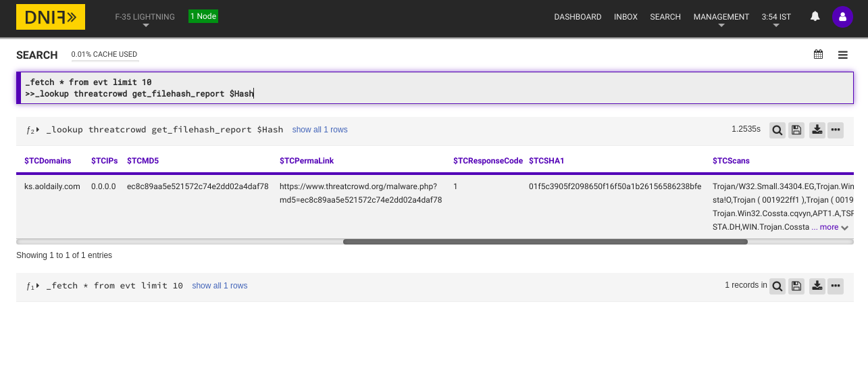Open more options in _lookup threatcrowd row
Viewport: 868px width, 383px height.
(836, 130)
